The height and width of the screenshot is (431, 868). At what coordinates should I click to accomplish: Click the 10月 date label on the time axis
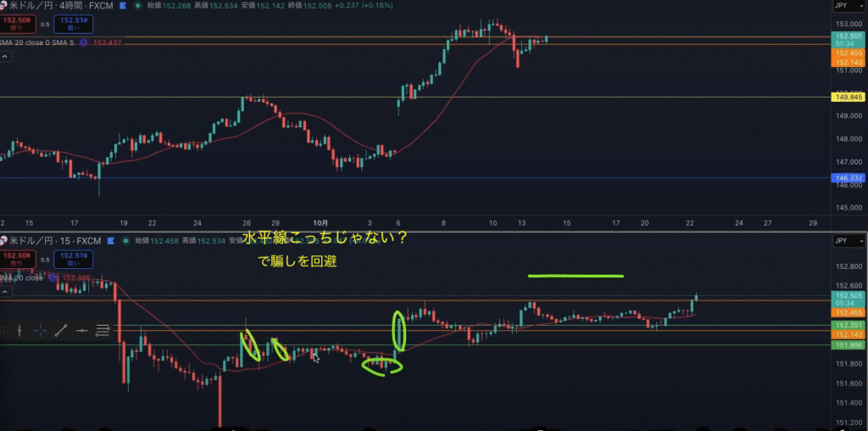[x=321, y=222]
